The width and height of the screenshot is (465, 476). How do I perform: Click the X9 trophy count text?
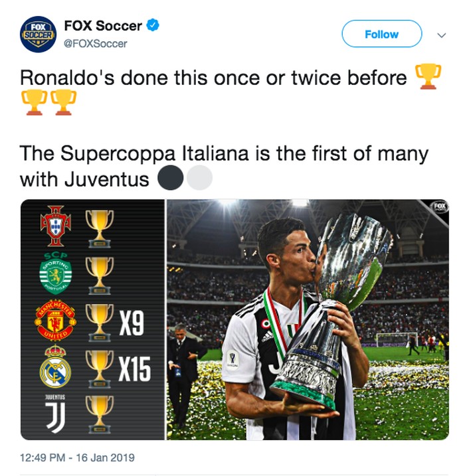(x=134, y=325)
